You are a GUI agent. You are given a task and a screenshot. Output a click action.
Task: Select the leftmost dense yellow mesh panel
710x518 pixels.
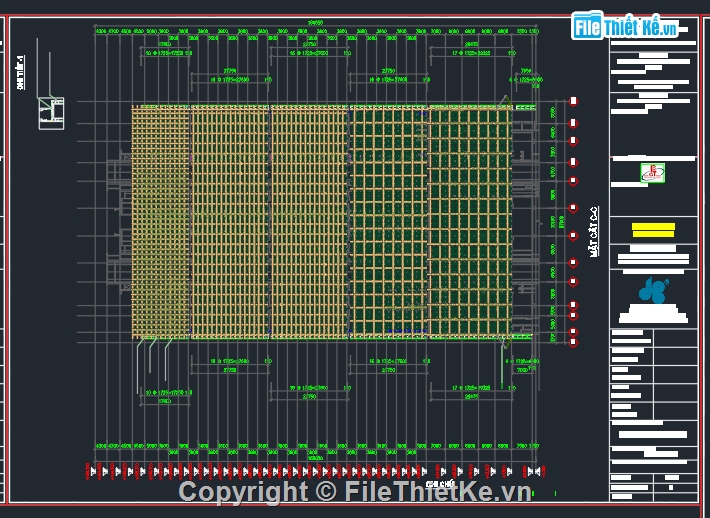pyautogui.click(x=160, y=222)
